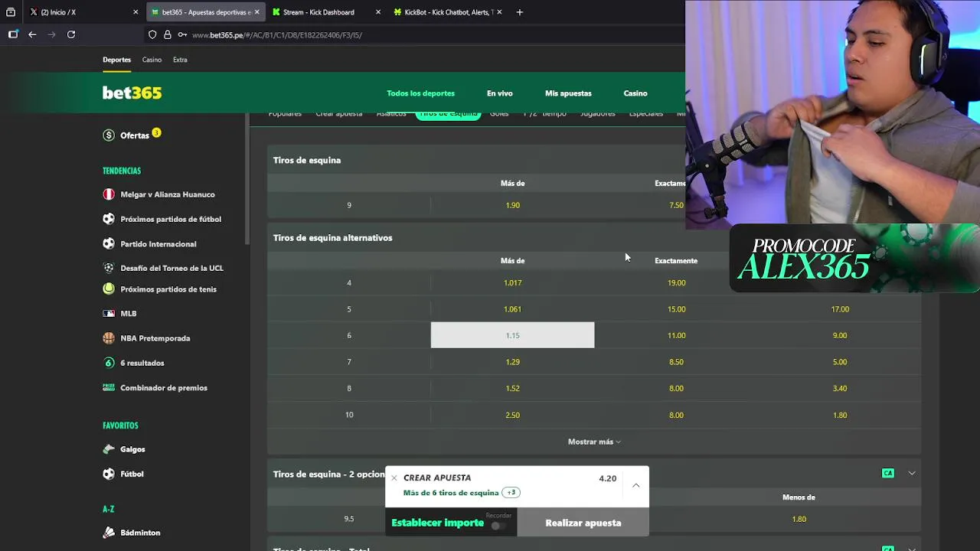Image resolution: width=980 pixels, height=551 pixels.
Task: Close the Stream - Kick Dashboard tab
Action: pyautogui.click(x=378, y=12)
